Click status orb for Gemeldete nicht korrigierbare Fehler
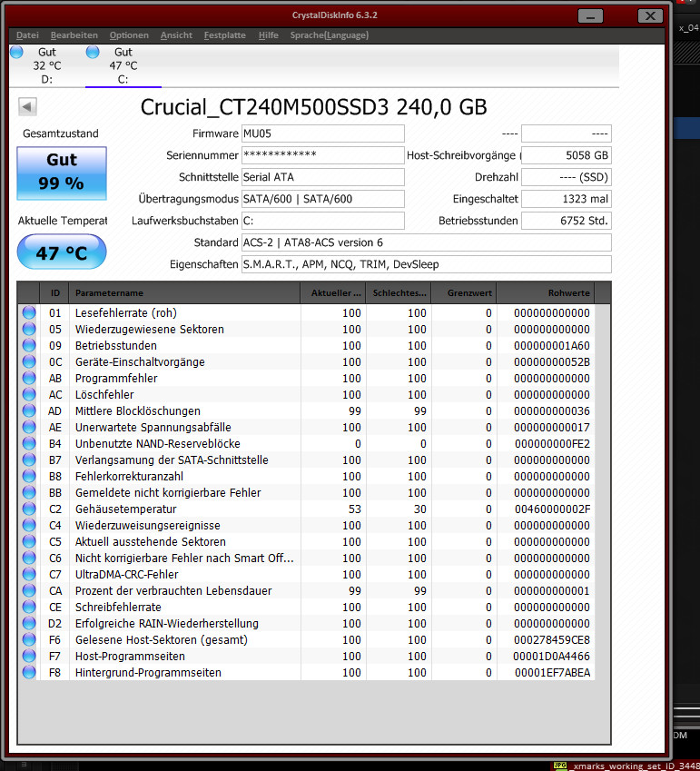Screen dimensions: 700x771 tap(29, 492)
